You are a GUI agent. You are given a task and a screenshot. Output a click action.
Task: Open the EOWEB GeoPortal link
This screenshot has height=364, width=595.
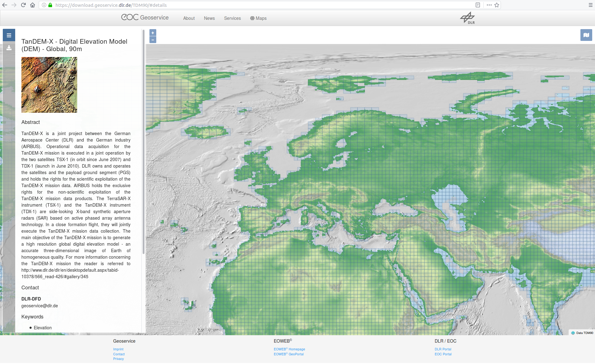289,354
